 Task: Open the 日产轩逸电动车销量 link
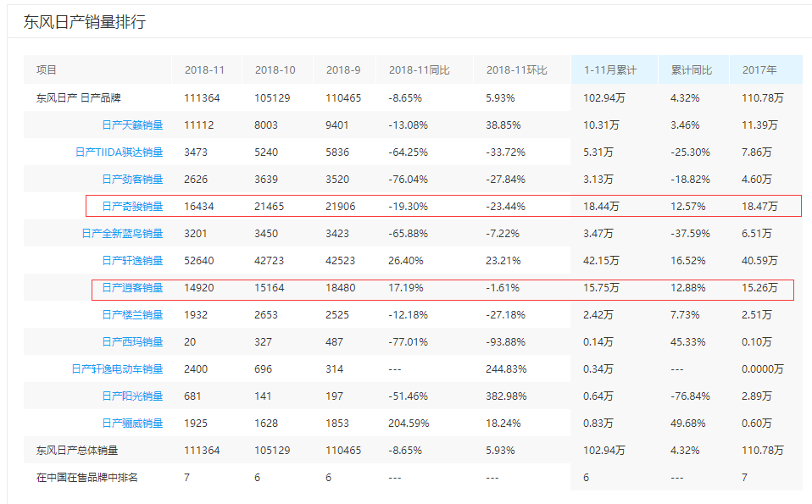117,369
